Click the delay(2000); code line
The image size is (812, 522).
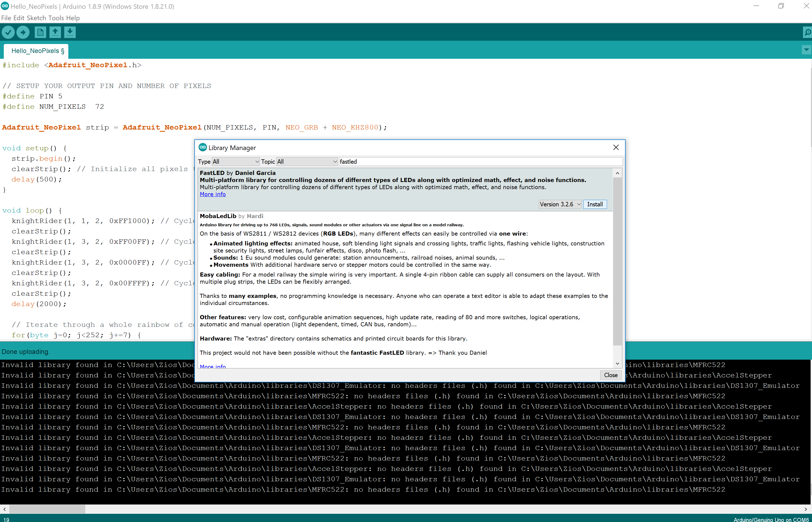(x=39, y=304)
